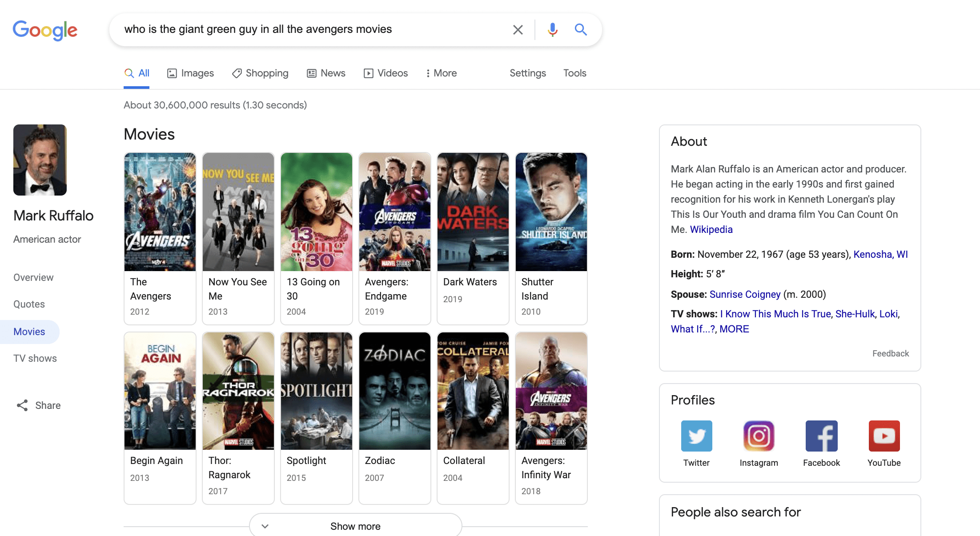The image size is (980, 536).
Task: Open search Tools
Action: click(x=574, y=73)
